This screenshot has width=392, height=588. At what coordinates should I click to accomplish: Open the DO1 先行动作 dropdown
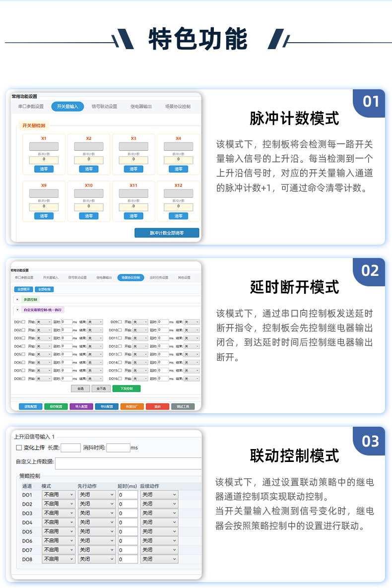pos(96,495)
